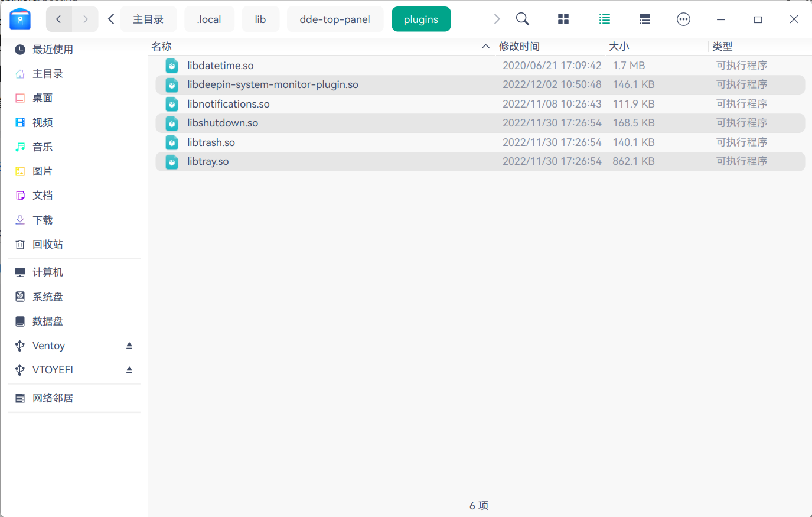Click date 2022/12/02 10:50:48
The width and height of the screenshot is (812, 517).
click(552, 84)
